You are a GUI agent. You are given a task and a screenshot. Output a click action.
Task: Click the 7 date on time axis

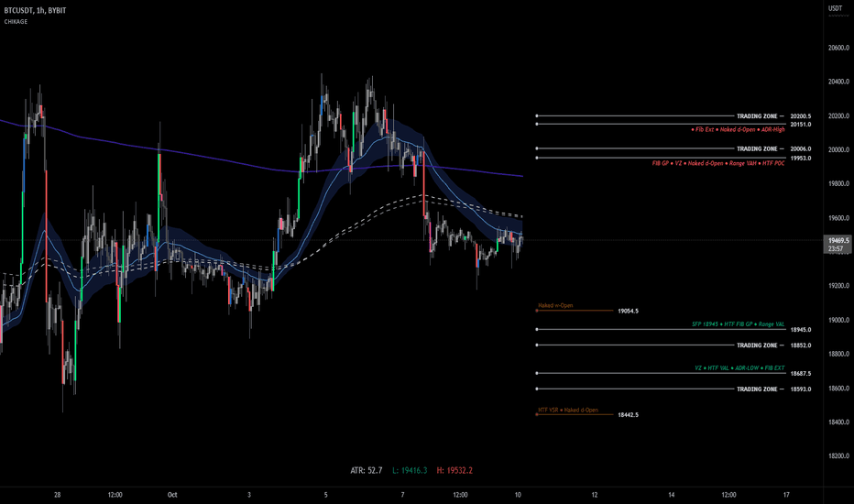(x=403, y=495)
